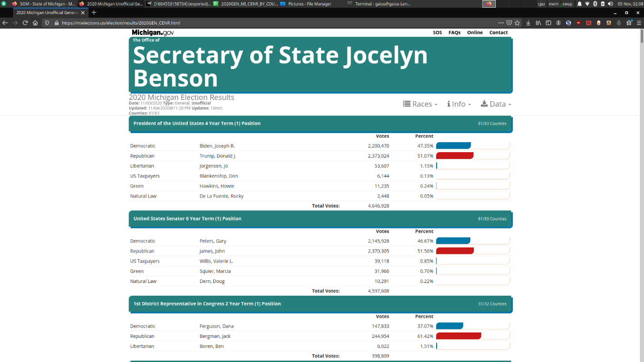
Task: Open the applications menu icon in panel
Action: [x=4, y=4]
